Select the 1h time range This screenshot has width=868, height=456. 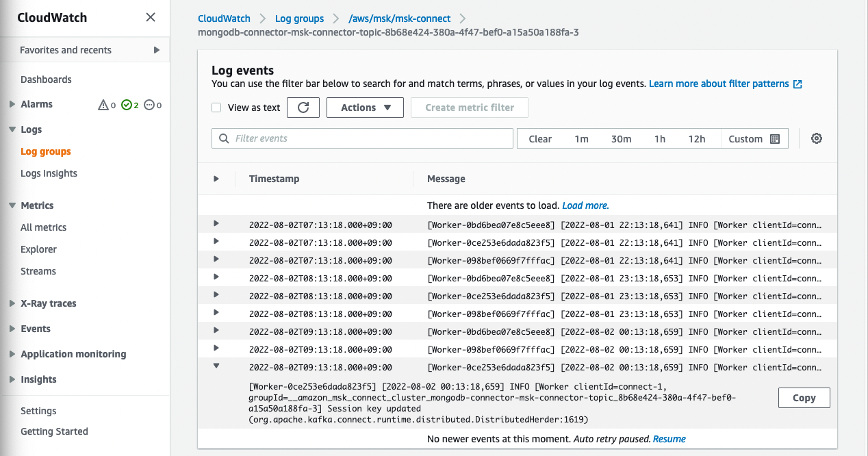(x=660, y=138)
